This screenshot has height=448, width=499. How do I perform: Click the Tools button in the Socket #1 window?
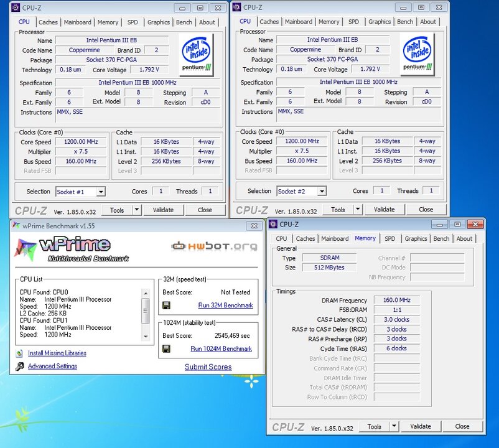pyautogui.click(x=117, y=210)
